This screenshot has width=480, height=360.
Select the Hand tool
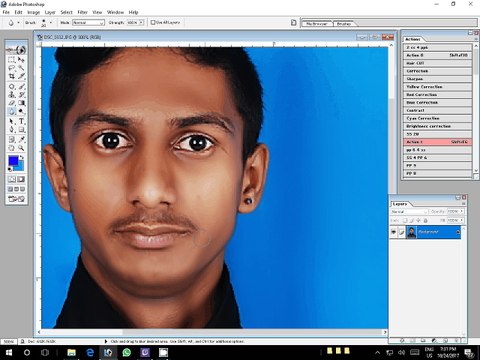coord(12,148)
